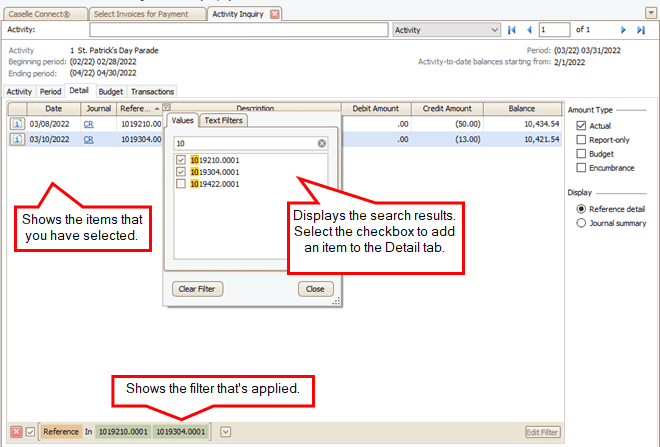This screenshot has height=447, width=660.
Task: Open the Activity search type dropdown
Action: pyautogui.click(x=494, y=30)
